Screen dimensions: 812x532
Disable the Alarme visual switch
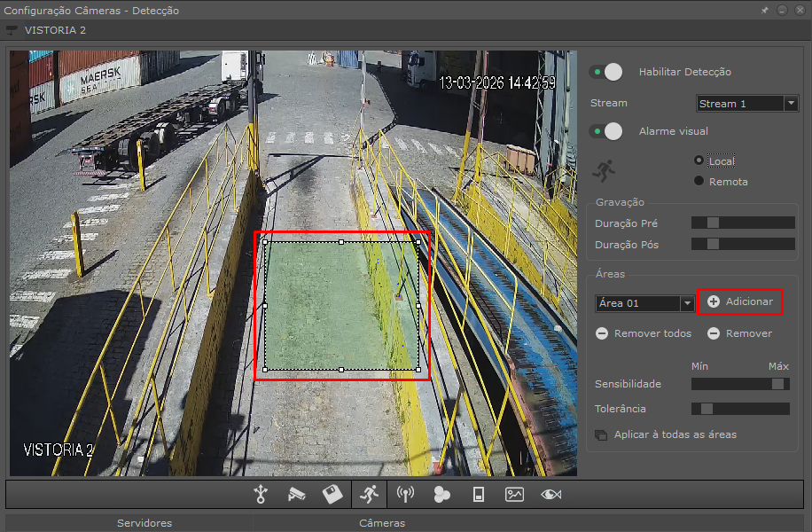point(607,131)
